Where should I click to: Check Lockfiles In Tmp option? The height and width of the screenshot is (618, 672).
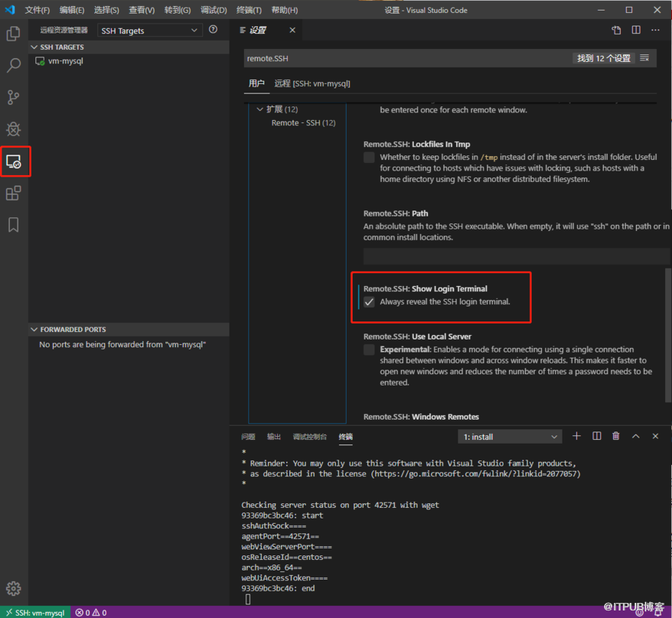tap(368, 157)
